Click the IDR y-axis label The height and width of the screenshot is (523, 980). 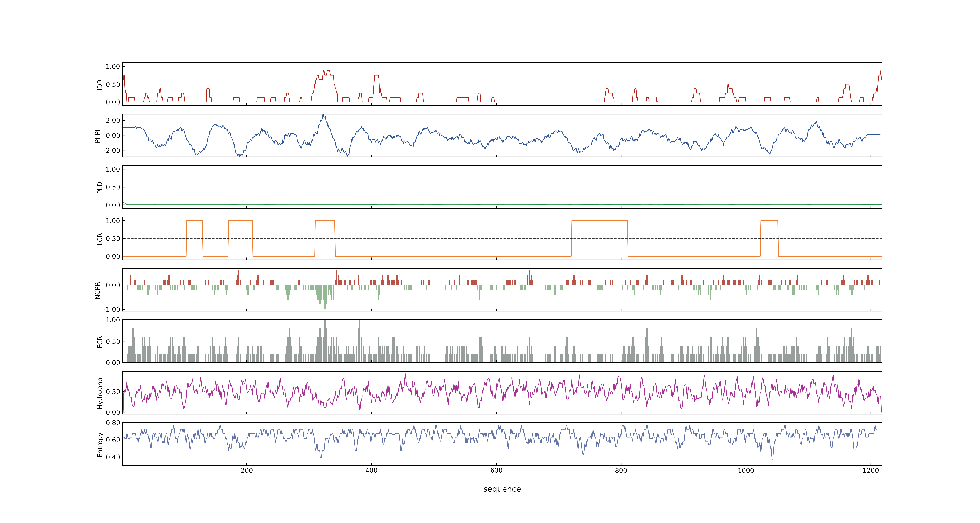click(100, 85)
